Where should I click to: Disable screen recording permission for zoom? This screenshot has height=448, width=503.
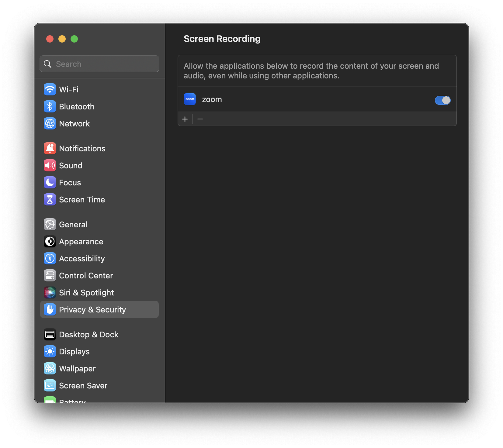[442, 100]
